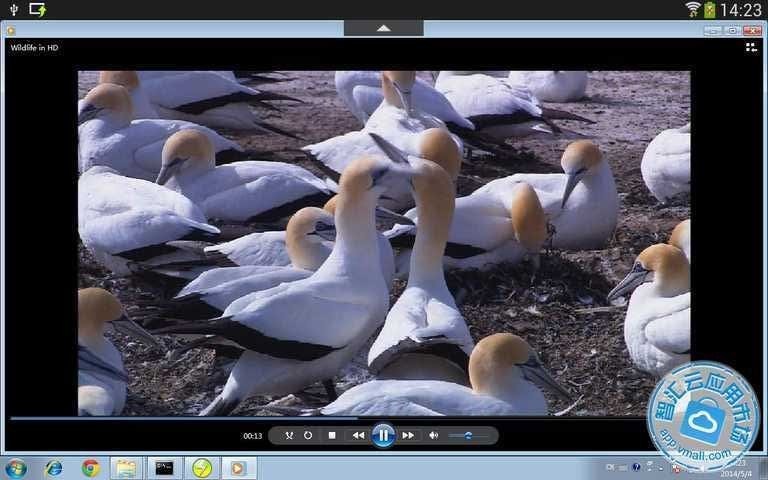The image size is (768, 480).
Task: Toggle shuffle mode in player
Action: [289, 435]
